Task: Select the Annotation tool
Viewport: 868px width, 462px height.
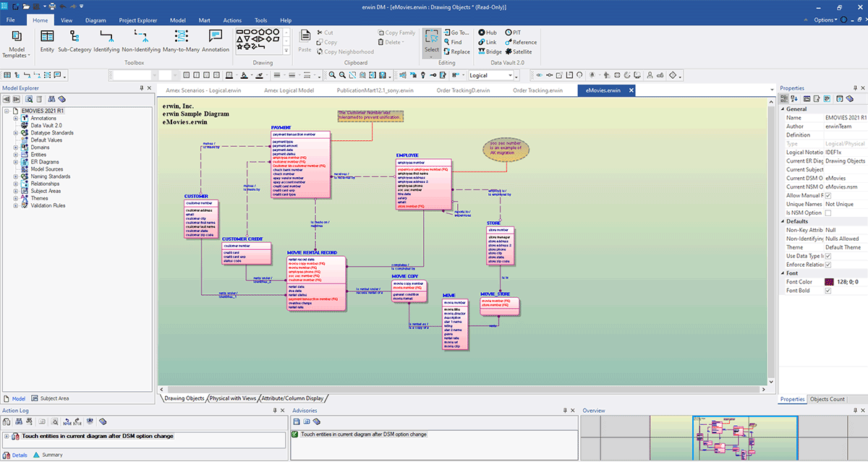Action: pos(215,40)
